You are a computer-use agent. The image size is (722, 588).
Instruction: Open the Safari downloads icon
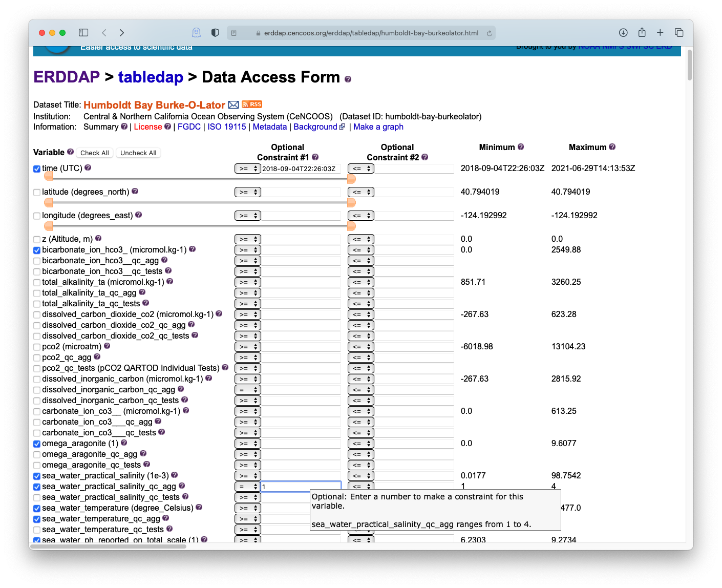point(623,33)
